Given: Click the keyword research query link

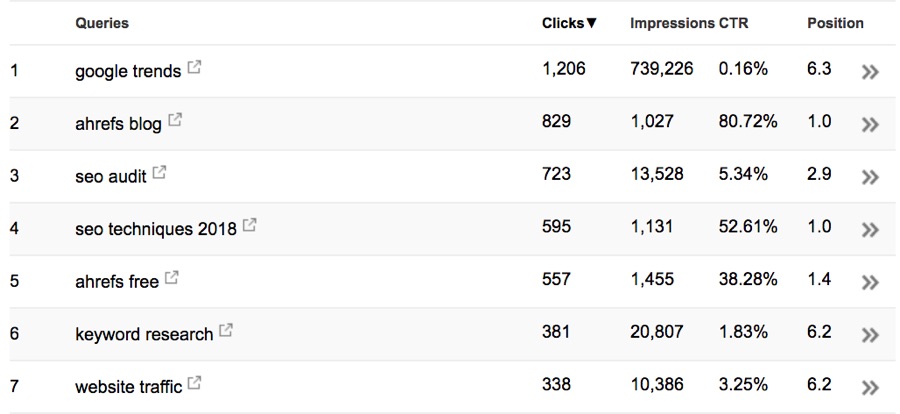Looking at the screenshot, I should [x=144, y=334].
